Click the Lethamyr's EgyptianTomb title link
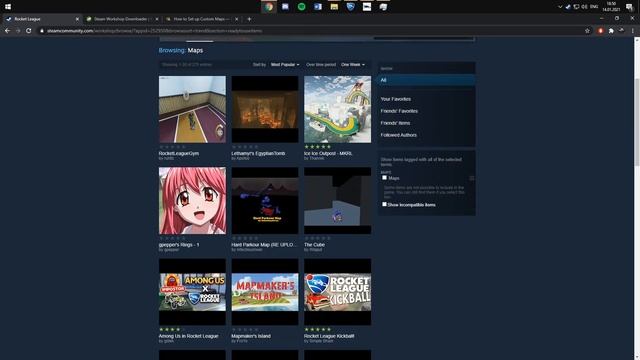640x360 pixels. [x=258, y=153]
